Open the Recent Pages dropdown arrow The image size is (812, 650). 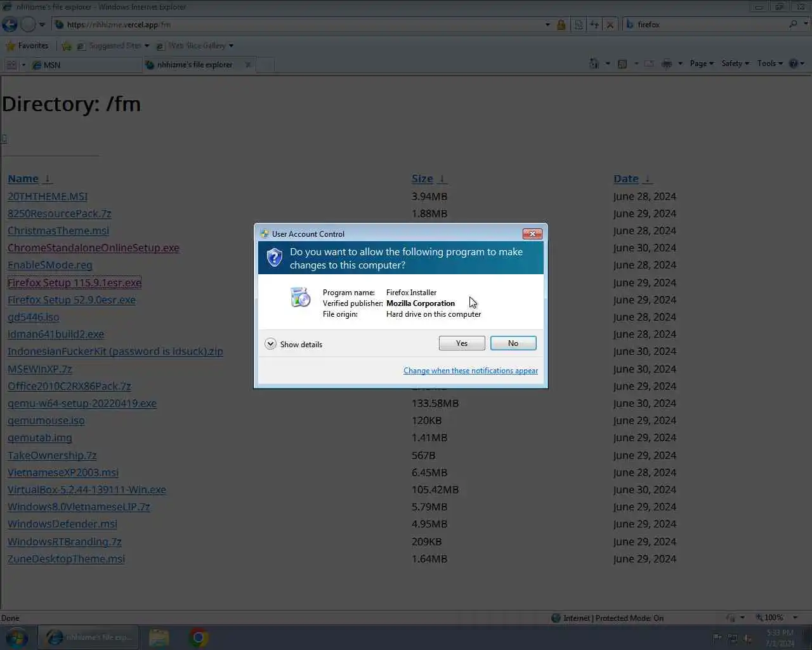(x=42, y=25)
